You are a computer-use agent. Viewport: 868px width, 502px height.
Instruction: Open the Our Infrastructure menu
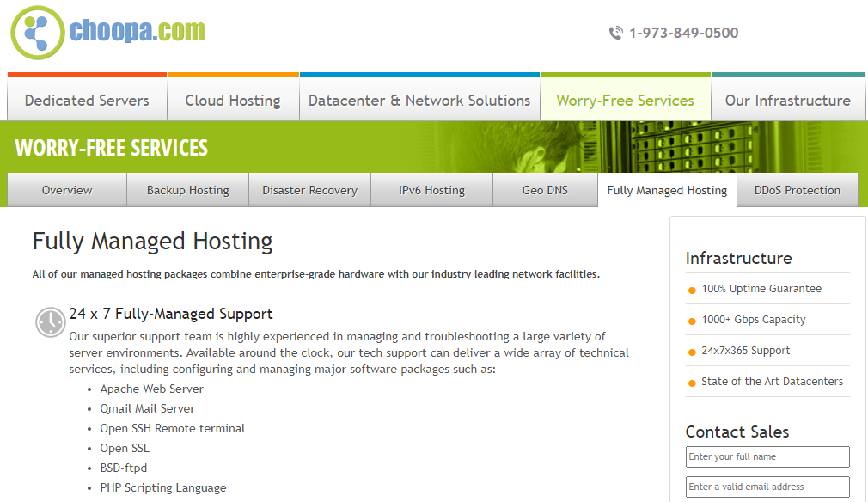(788, 99)
